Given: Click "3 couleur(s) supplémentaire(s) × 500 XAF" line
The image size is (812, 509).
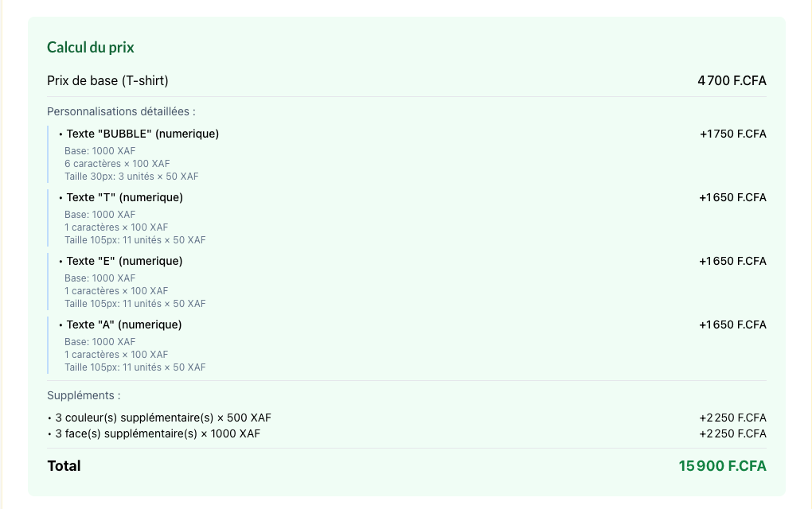Looking at the screenshot, I should tap(163, 418).
